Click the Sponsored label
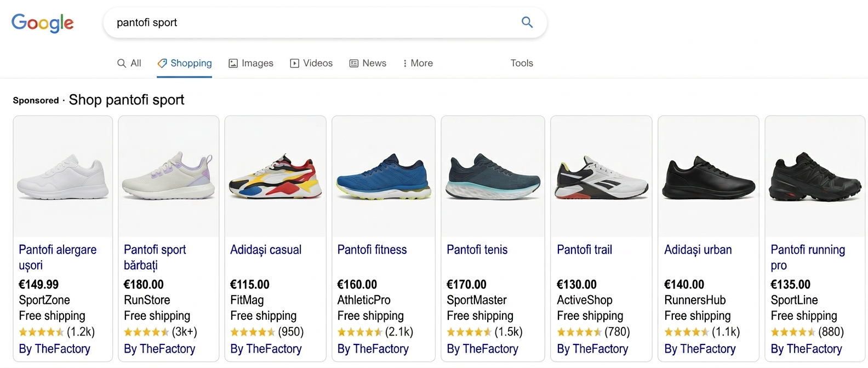868x368 pixels. (x=36, y=100)
